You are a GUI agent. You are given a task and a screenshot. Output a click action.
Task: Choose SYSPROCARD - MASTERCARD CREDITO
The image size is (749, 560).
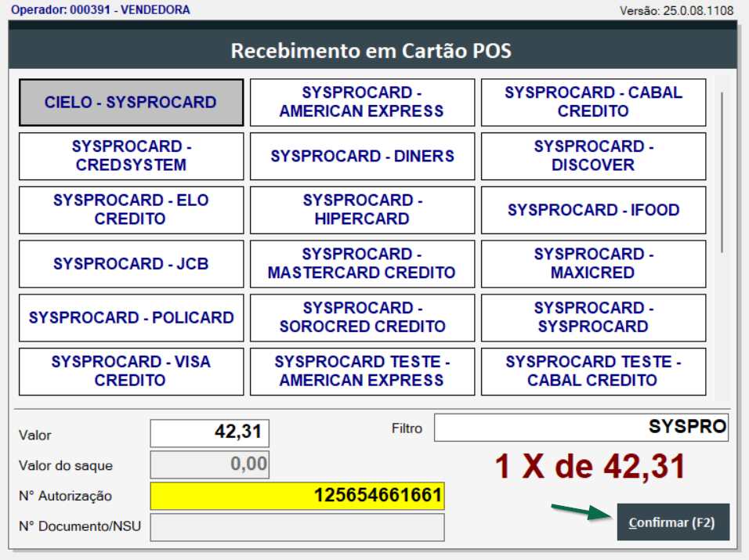pyautogui.click(x=362, y=264)
